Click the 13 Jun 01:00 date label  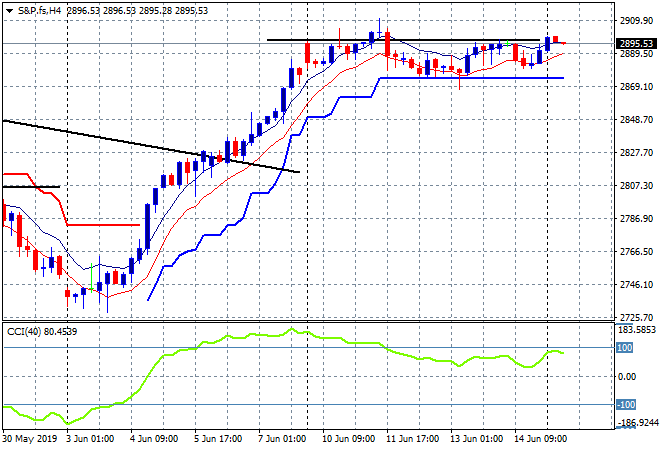pyautogui.click(x=476, y=439)
